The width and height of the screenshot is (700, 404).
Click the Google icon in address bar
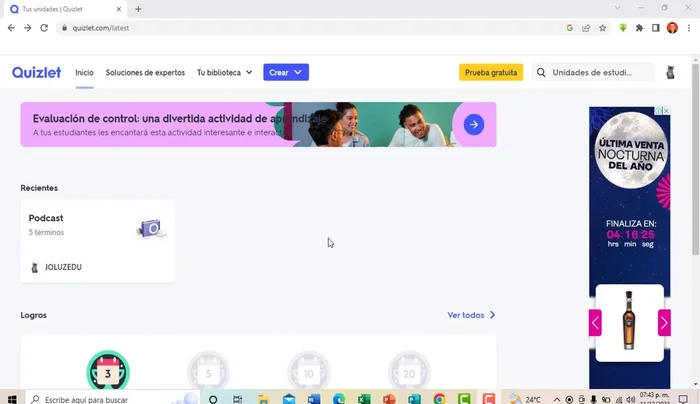(570, 28)
